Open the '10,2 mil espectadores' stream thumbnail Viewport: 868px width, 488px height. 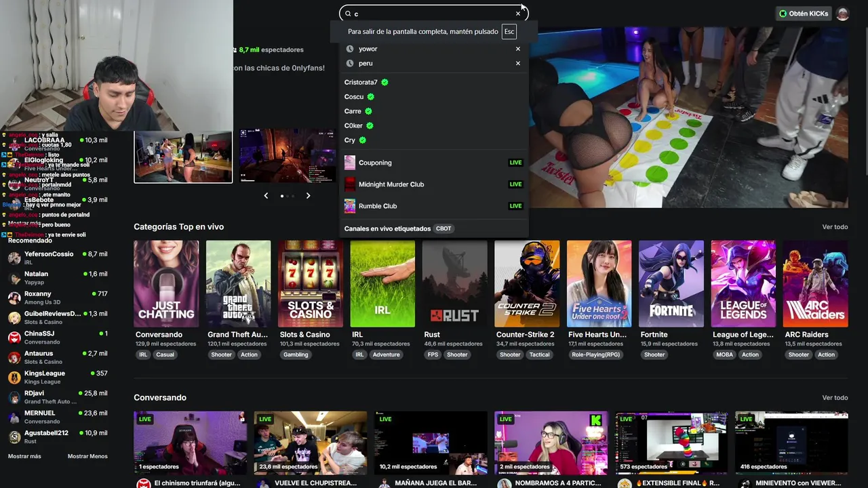[431, 443]
